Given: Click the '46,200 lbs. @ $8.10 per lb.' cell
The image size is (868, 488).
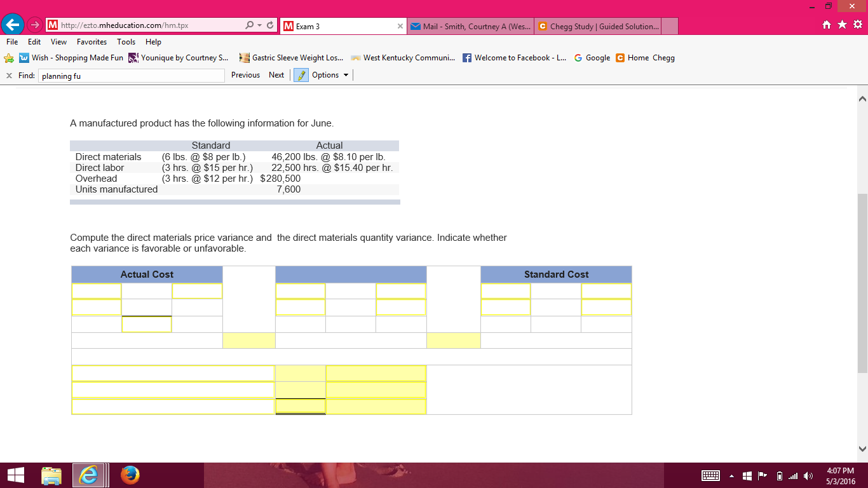Looking at the screenshot, I should (x=329, y=157).
